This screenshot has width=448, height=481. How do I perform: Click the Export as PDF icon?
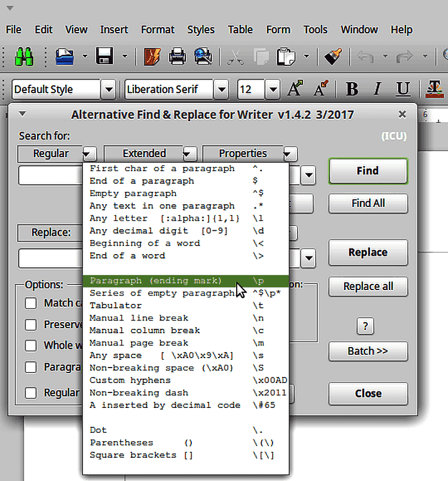(152, 56)
